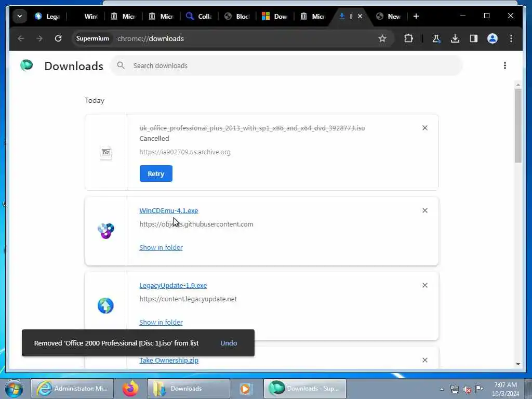Show LegacyUpdate-1.9.exe in folder
This screenshot has width=532, height=399.
(161, 322)
